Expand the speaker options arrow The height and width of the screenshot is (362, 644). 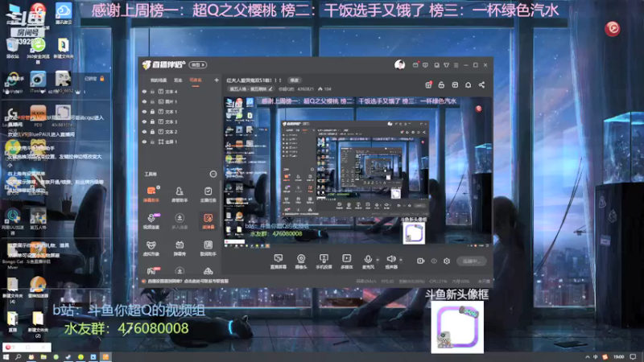coord(401,259)
